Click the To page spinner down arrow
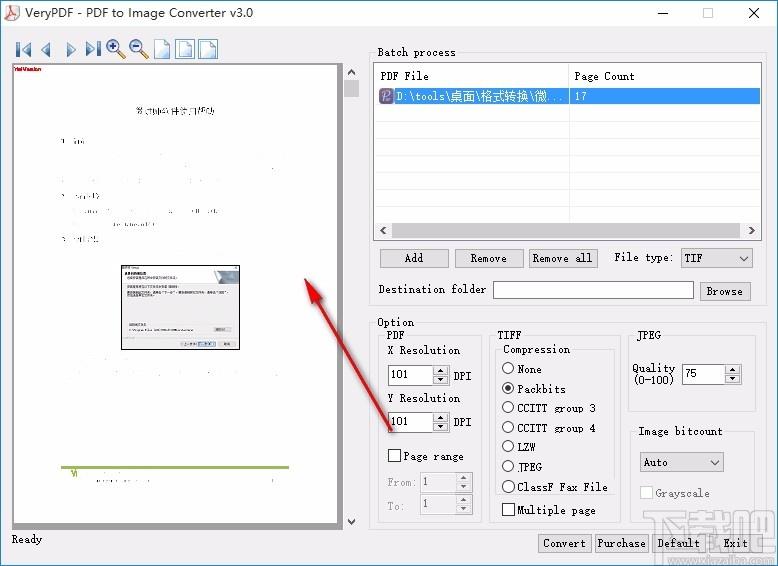Viewport: 778px width, 566px height. [463, 509]
